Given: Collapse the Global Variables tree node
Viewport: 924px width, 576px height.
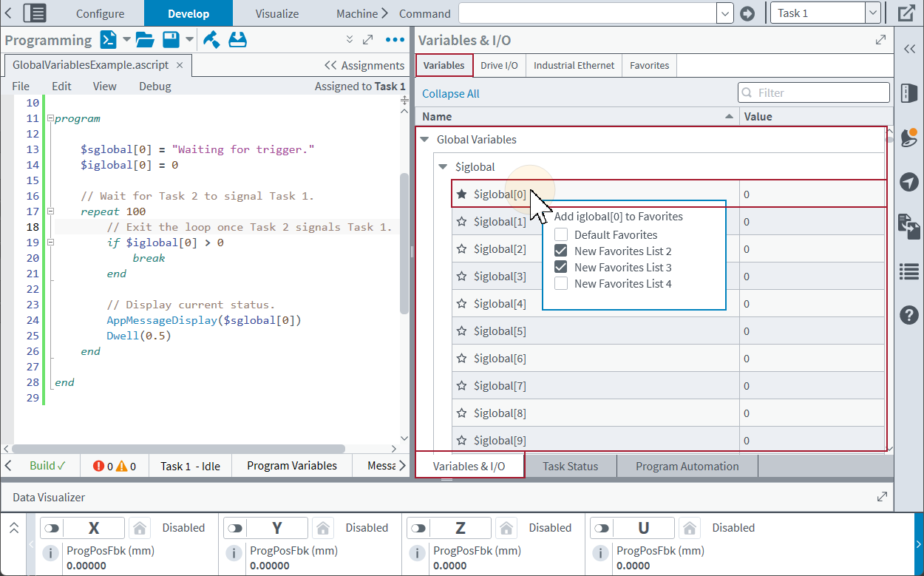Looking at the screenshot, I should tap(424, 140).
